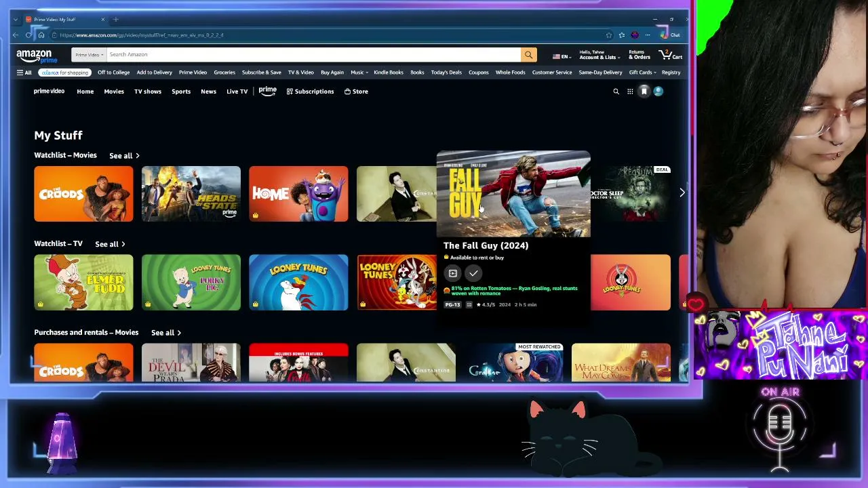The height and width of the screenshot is (488, 868).
Task: Open the Prime Video apps grid icon
Action: pos(630,91)
